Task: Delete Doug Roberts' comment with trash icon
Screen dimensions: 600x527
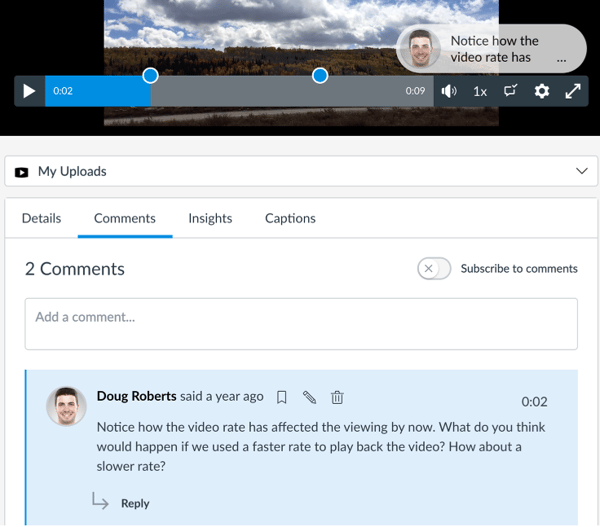Action: pyautogui.click(x=337, y=397)
